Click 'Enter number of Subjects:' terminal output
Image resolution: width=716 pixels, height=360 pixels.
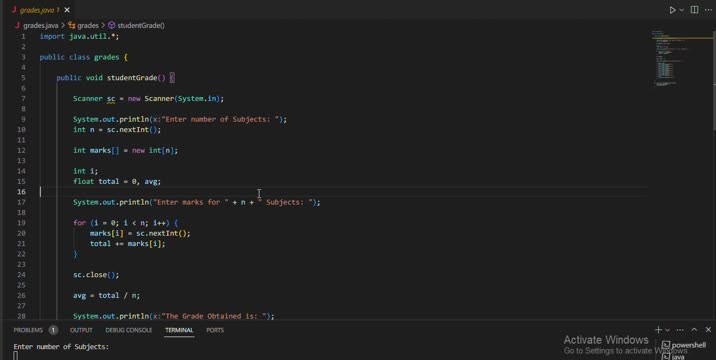tap(61, 347)
